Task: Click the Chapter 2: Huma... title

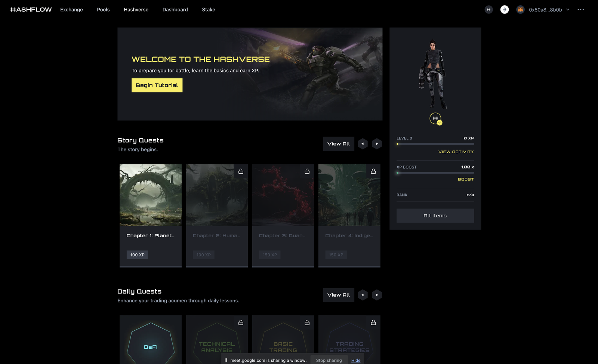Action: (216, 235)
